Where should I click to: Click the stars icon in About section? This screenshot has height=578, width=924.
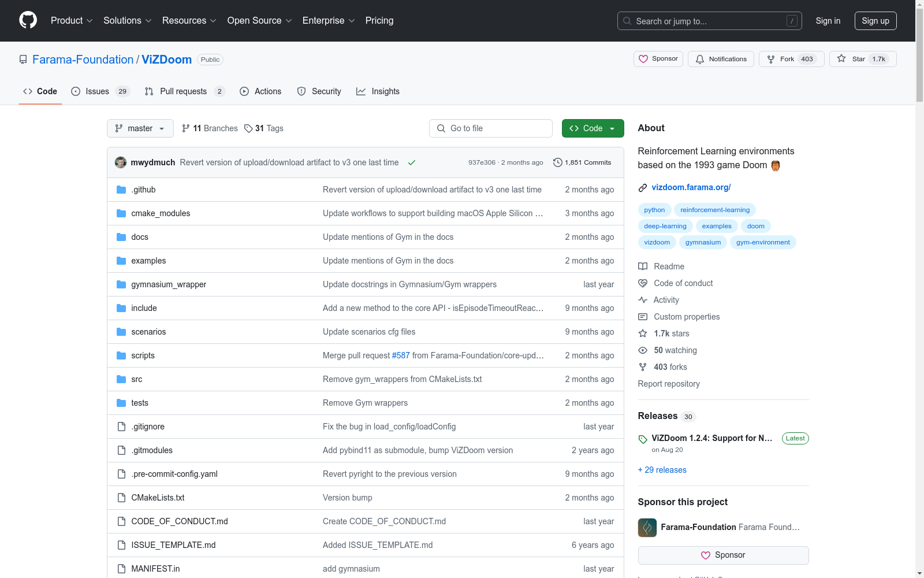(x=643, y=334)
